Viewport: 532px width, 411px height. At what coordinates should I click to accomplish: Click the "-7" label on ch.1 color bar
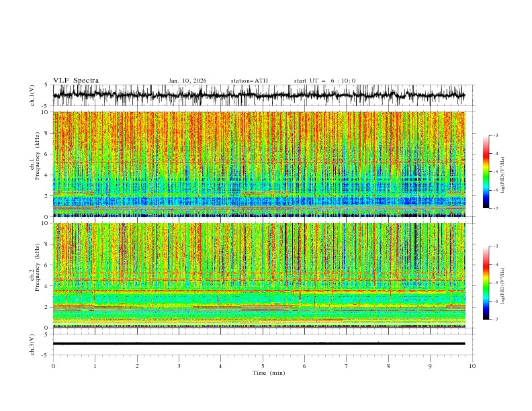pos(496,208)
